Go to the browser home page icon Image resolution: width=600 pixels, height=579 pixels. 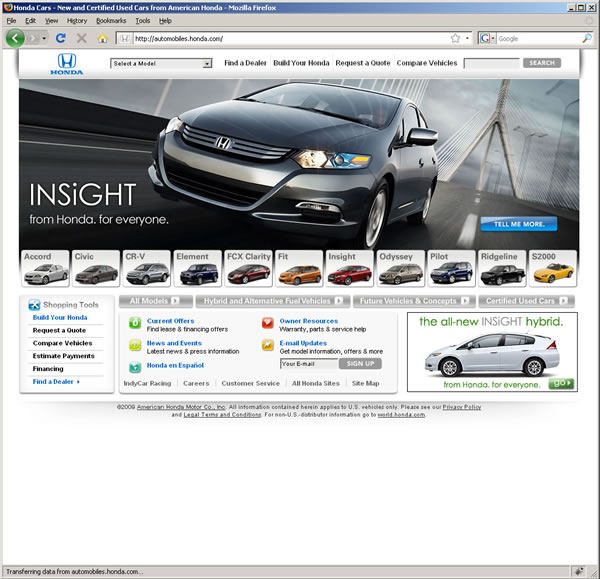coord(102,38)
